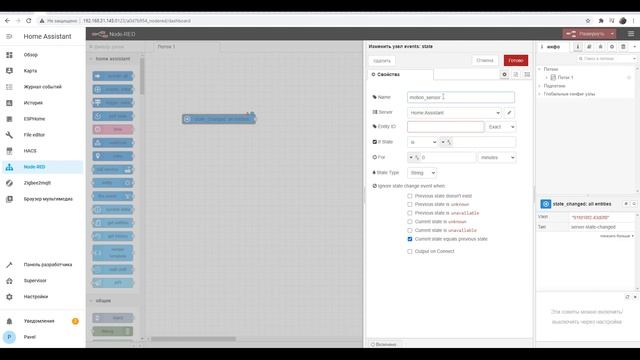Screen dimensions: 640x360
Task: Bookmark this page with star icon
Action: (x=588, y=20)
